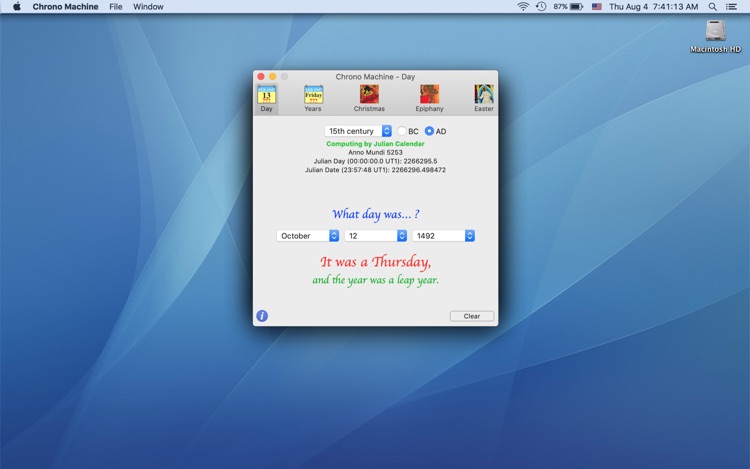Open the year 1492 dropdown
Image resolution: width=750 pixels, height=469 pixels.
click(443, 236)
